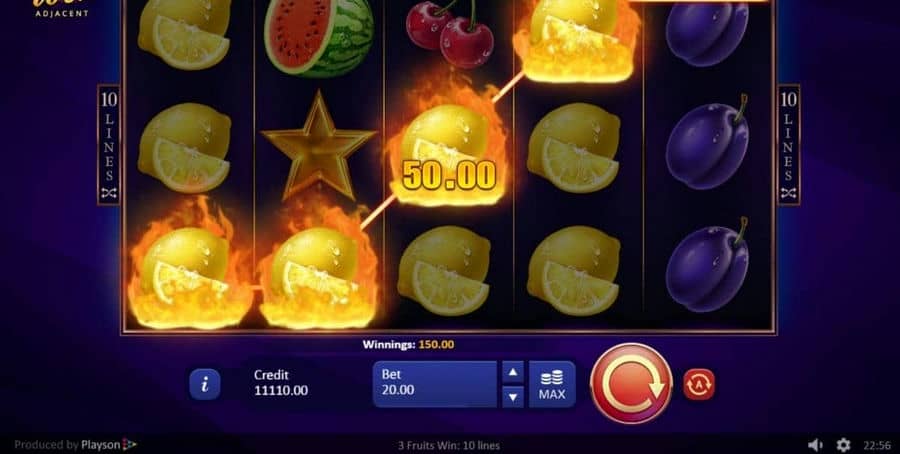Open the blue info button
900x454 pixels.
pyautogui.click(x=205, y=384)
